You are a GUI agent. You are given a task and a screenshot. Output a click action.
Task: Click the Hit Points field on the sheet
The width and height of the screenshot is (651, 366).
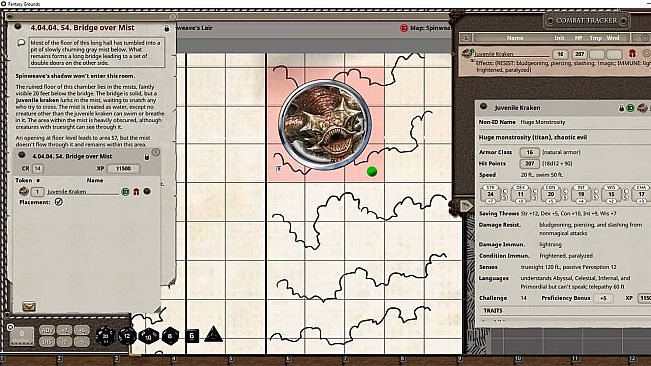tap(530, 163)
